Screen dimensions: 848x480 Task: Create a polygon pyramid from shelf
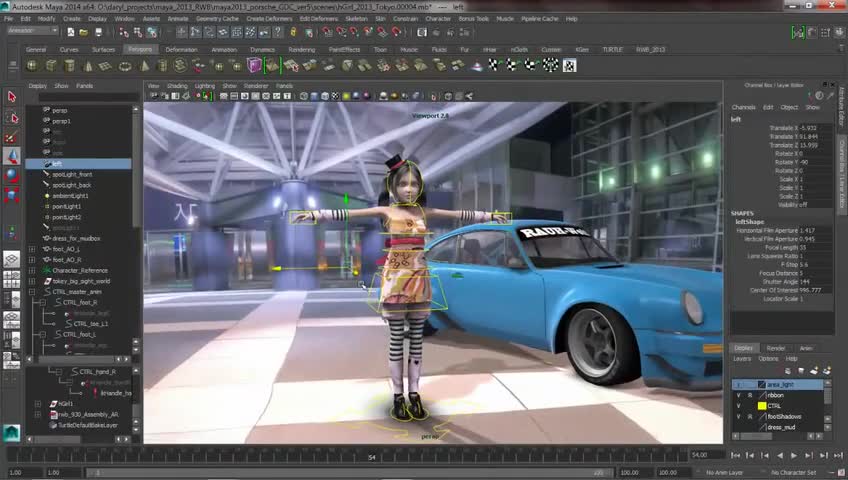tap(144, 66)
